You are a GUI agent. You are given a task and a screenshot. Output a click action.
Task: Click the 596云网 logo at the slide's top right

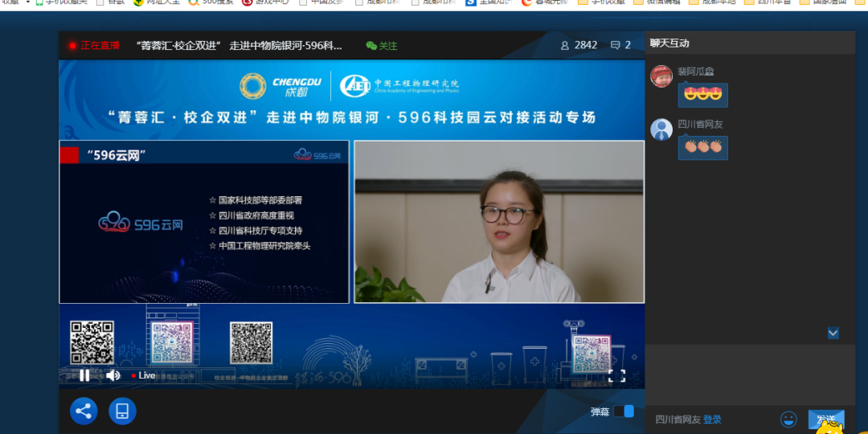click(x=317, y=154)
